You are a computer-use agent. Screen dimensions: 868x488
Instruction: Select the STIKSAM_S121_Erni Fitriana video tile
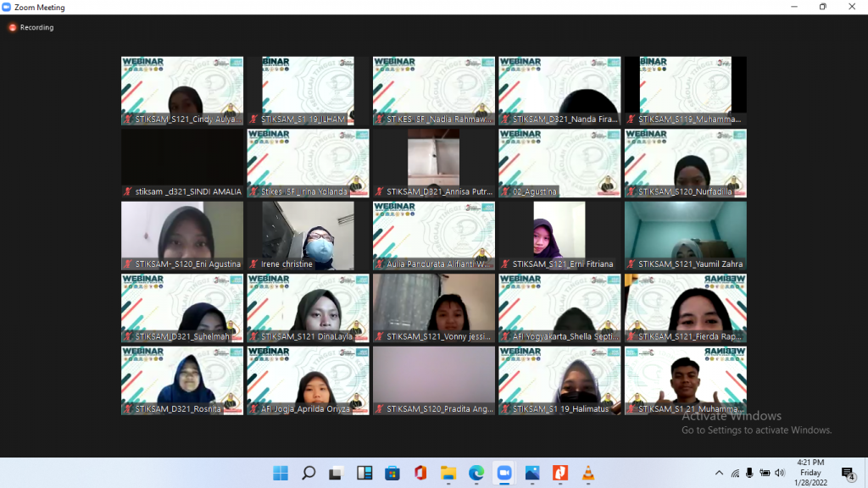(559, 236)
